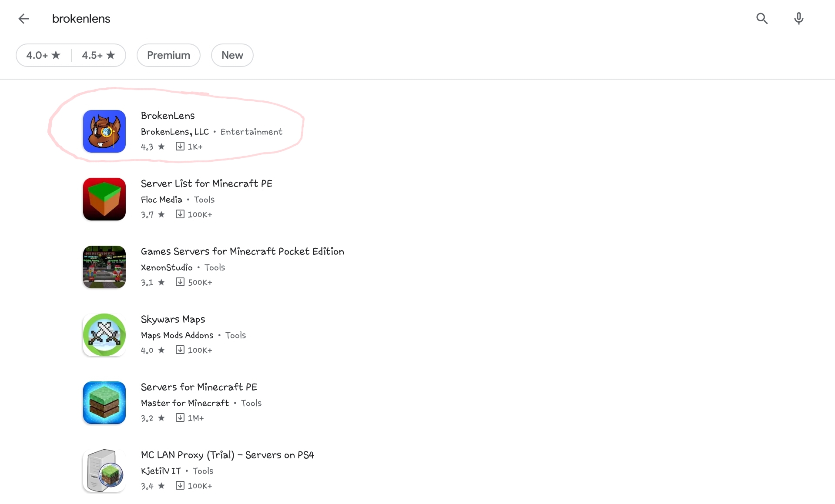Image resolution: width=835 pixels, height=504 pixels.
Task: Tap the magnifying glass search icon
Action: click(x=762, y=19)
